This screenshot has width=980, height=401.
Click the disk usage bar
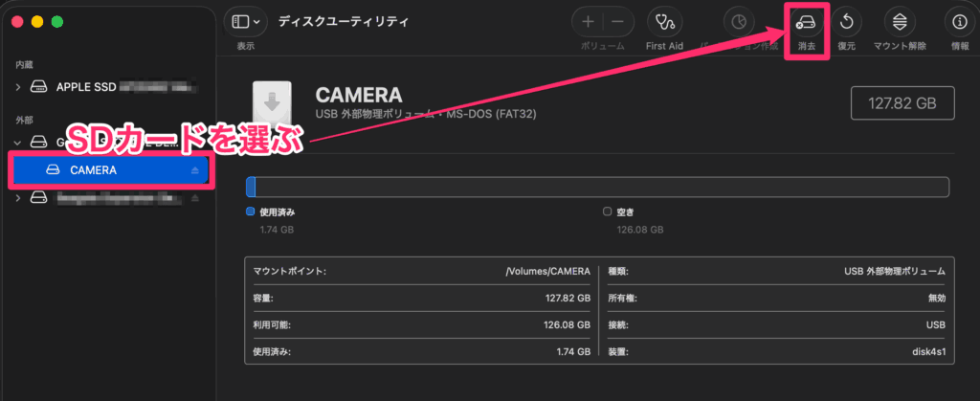[x=597, y=187]
